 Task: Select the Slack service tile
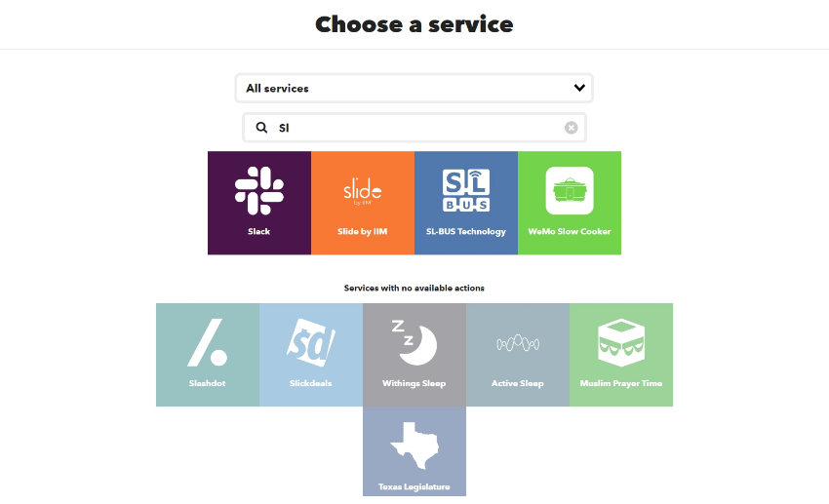[259, 203]
